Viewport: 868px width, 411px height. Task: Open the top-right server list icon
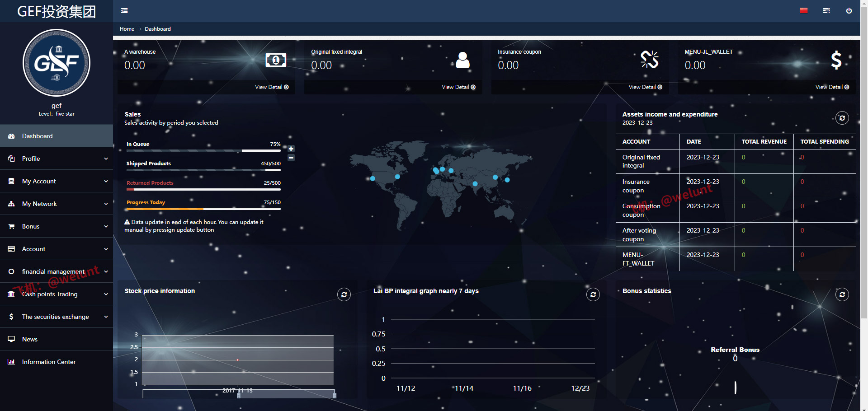(826, 11)
